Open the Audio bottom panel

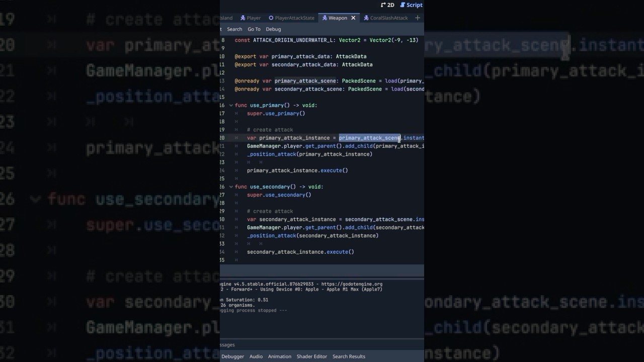point(256,356)
